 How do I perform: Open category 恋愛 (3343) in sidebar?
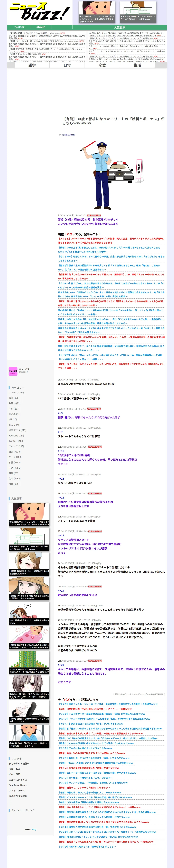pyautogui.click(x=14, y=462)
